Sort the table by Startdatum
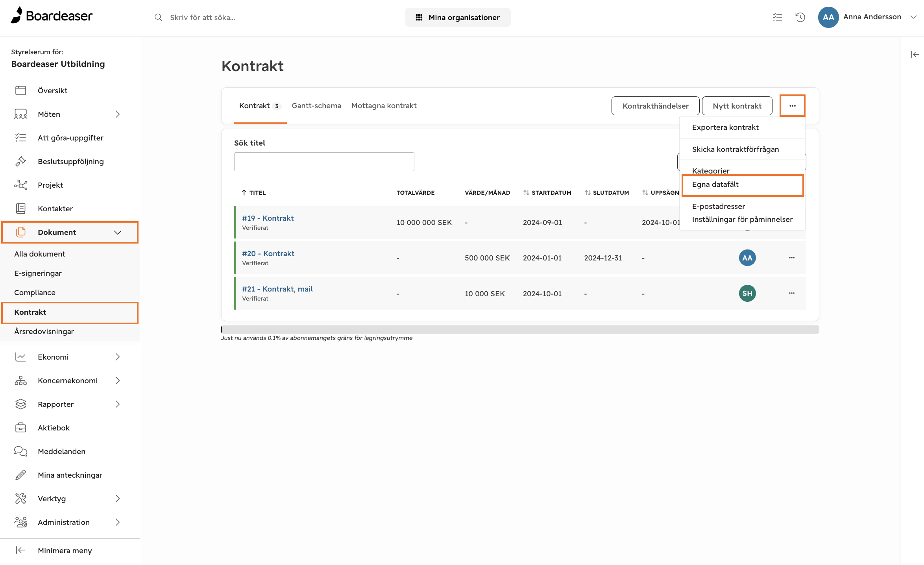Image resolution: width=924 pixels, height=565 pixels. pos(547,193)
